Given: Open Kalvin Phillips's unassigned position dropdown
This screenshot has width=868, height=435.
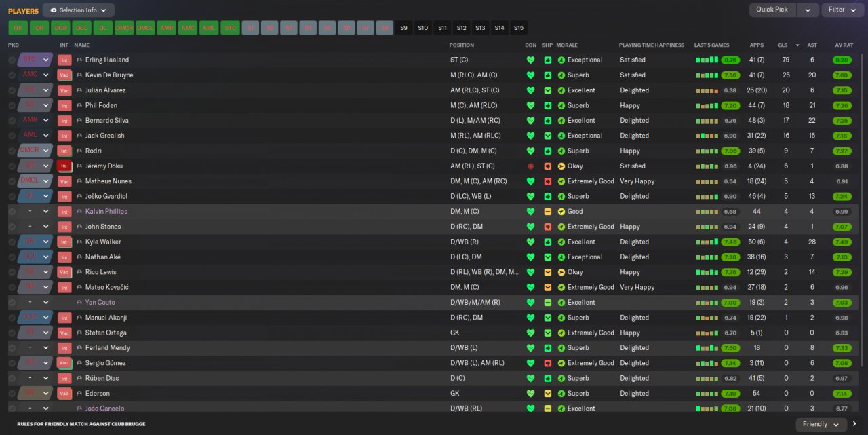Looking at the screenshot, I should 36,211.
